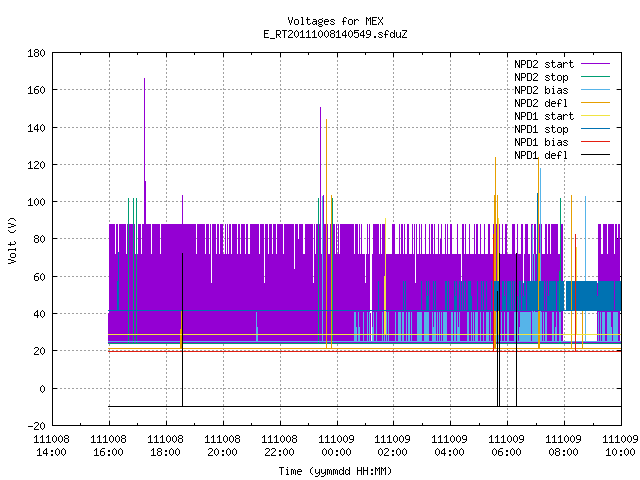
Task: Click the 111009 08:00 time tick label
Action: 564,446
